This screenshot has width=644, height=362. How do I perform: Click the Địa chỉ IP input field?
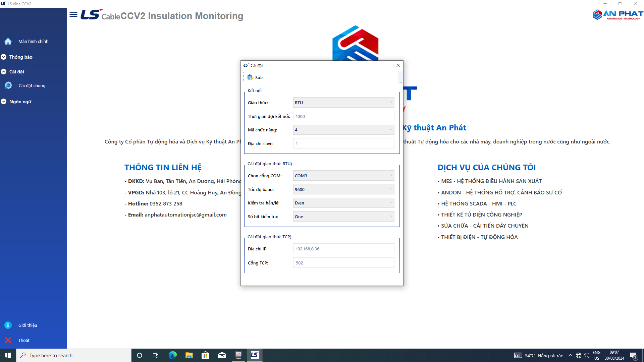click(343, 249)
